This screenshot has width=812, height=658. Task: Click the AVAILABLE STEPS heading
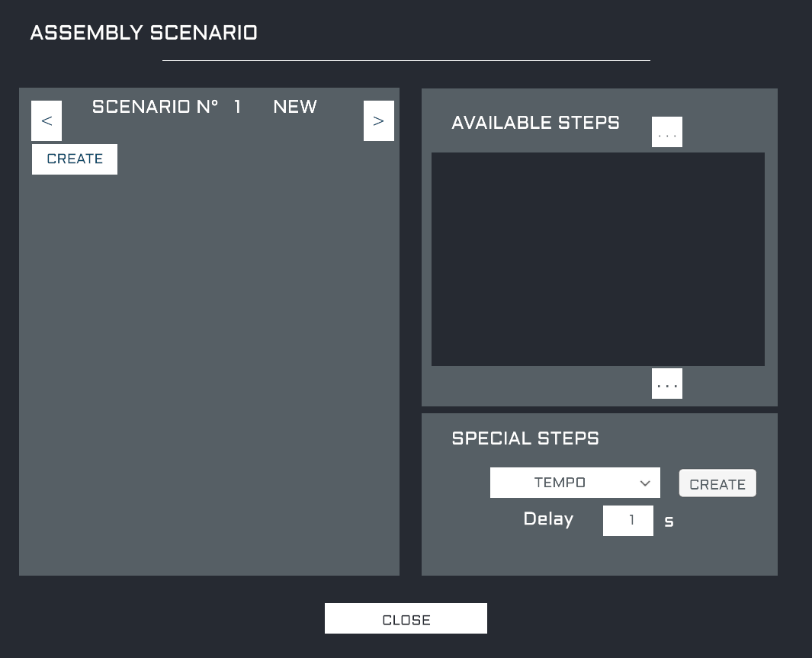tap(535, 123)
